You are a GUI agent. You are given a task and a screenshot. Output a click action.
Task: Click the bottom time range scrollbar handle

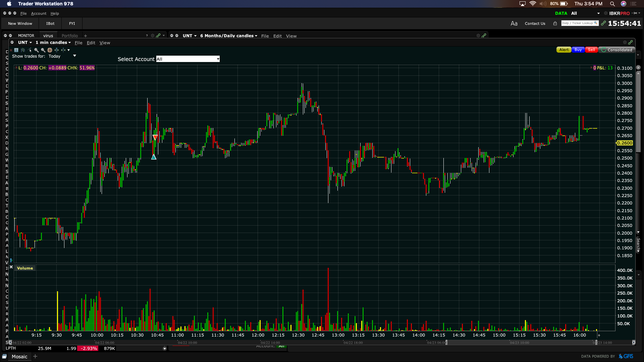[446, 343]
